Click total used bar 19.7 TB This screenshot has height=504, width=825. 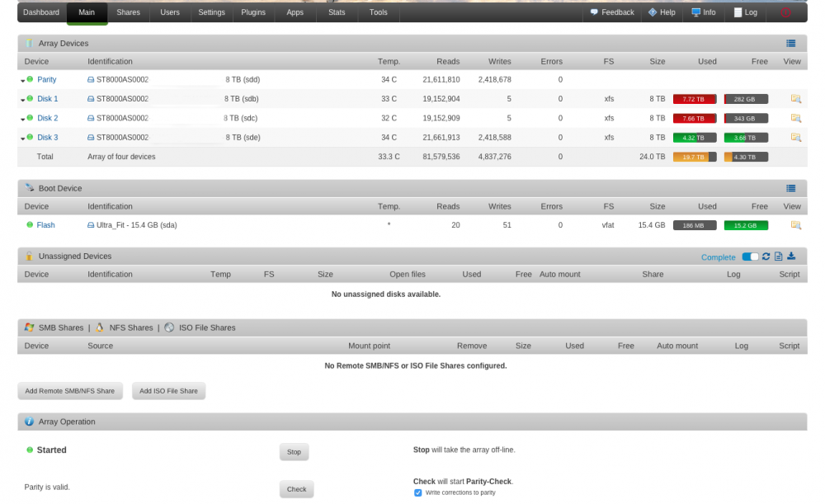[x=695, y=157]
